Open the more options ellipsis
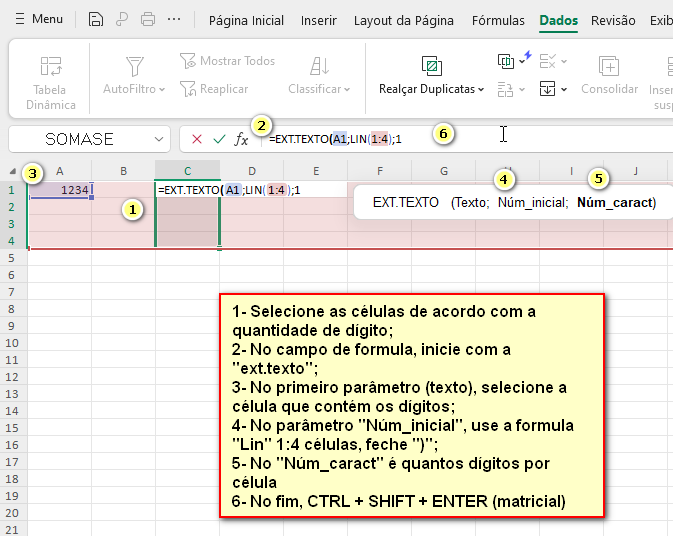This screenshot has height=536, width=673. (174, 19)
